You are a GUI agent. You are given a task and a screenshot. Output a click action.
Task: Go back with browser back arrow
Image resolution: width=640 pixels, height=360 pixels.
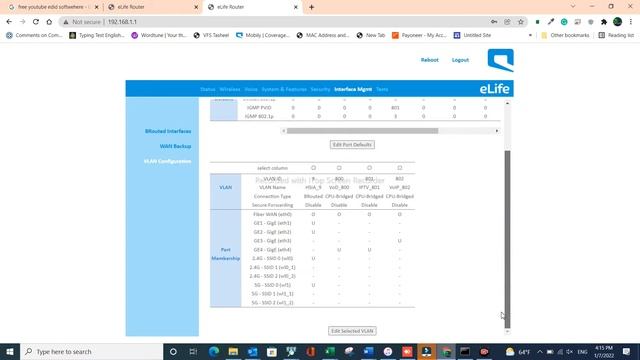coord(9,22)
